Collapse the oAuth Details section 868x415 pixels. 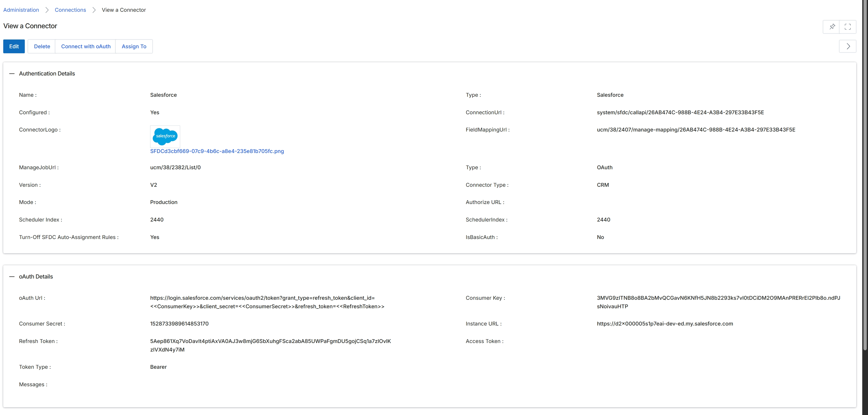pos(12,277)
